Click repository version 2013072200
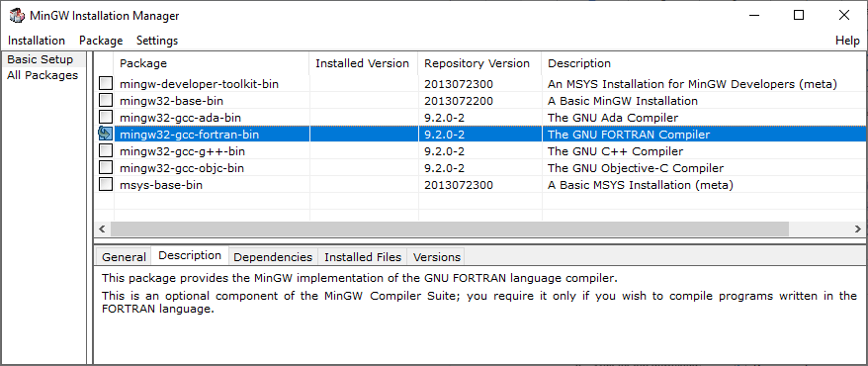Image resolution: width=868 pixels, height=366 pixels. 459,101
